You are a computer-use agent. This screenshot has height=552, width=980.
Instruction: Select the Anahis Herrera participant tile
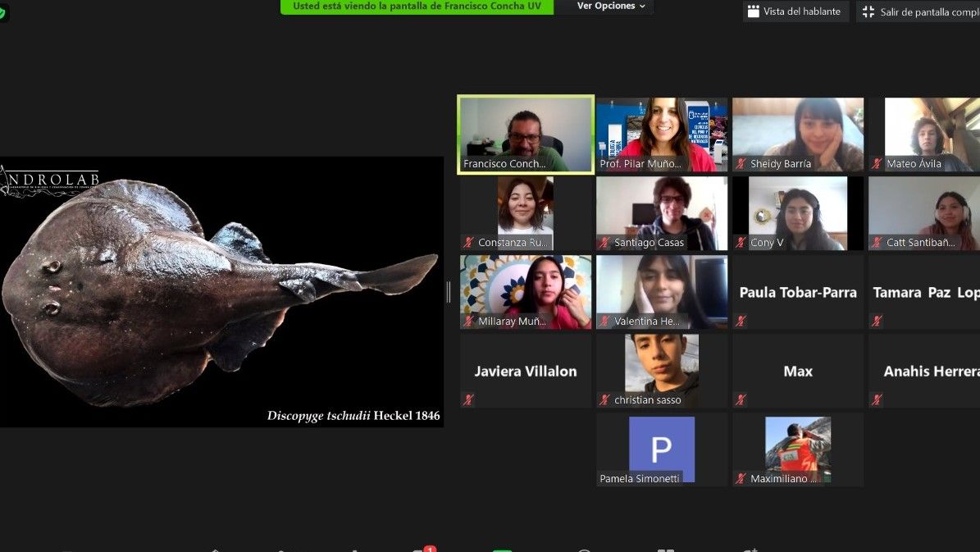(x=925, y=371)
